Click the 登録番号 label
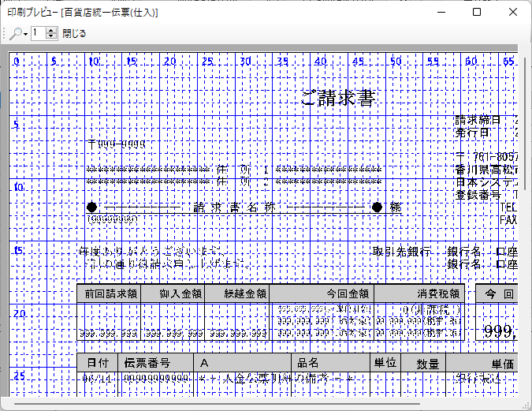 (478, 195)
